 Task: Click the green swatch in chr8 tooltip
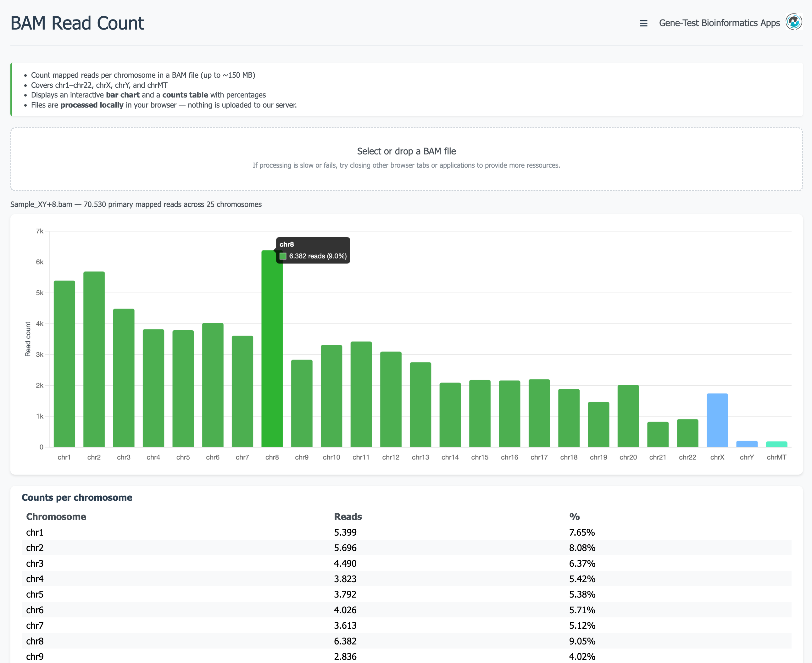point(283,256)
